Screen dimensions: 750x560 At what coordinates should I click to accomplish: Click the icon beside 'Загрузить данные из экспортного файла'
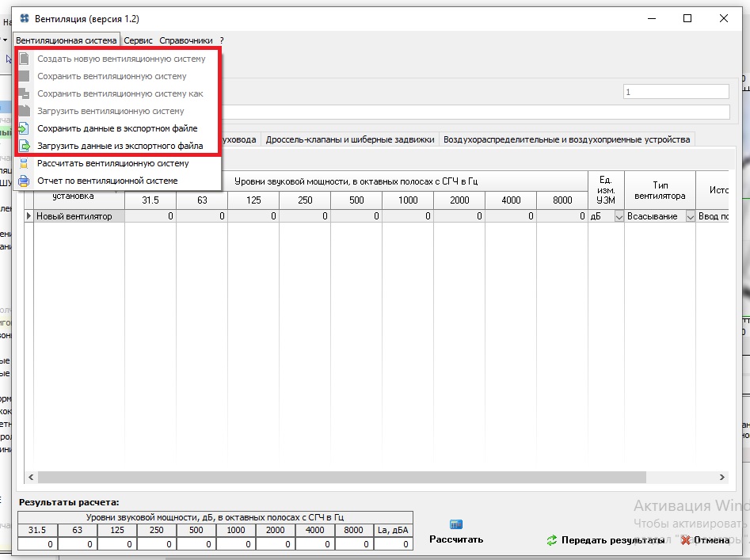24,146
